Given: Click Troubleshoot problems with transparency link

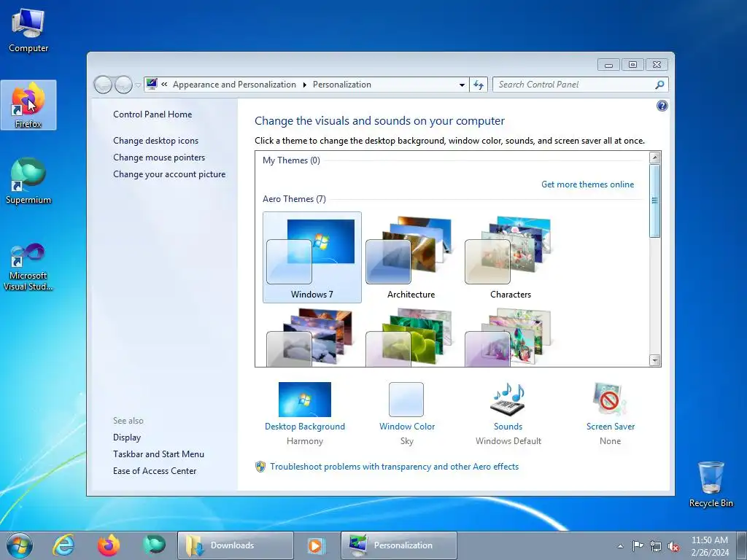Looking at the screenshot, I should (x=394, y=467).
